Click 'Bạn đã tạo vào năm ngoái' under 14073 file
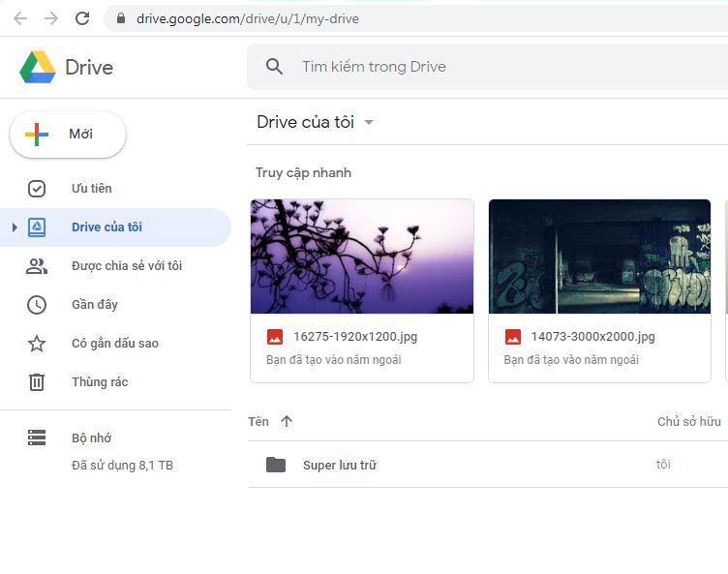 click(571, 360)
